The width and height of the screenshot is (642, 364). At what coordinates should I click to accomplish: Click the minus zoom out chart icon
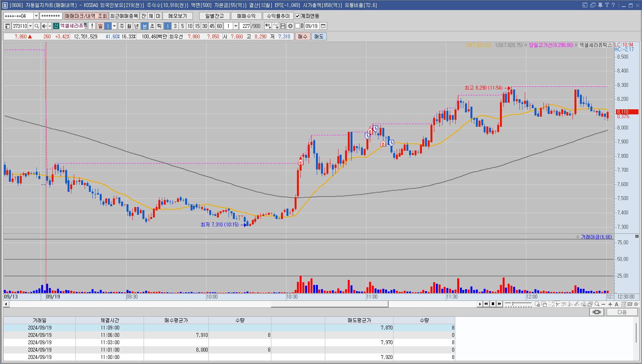click(603, 304)
